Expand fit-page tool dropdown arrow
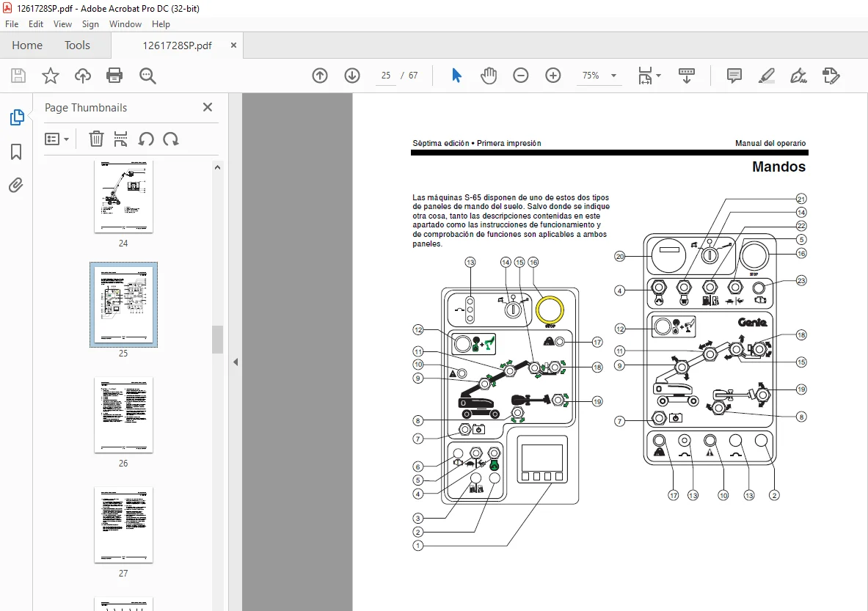The height and width of the screenshot is (611, 868). pyautogui.click(x=658, y=76)
